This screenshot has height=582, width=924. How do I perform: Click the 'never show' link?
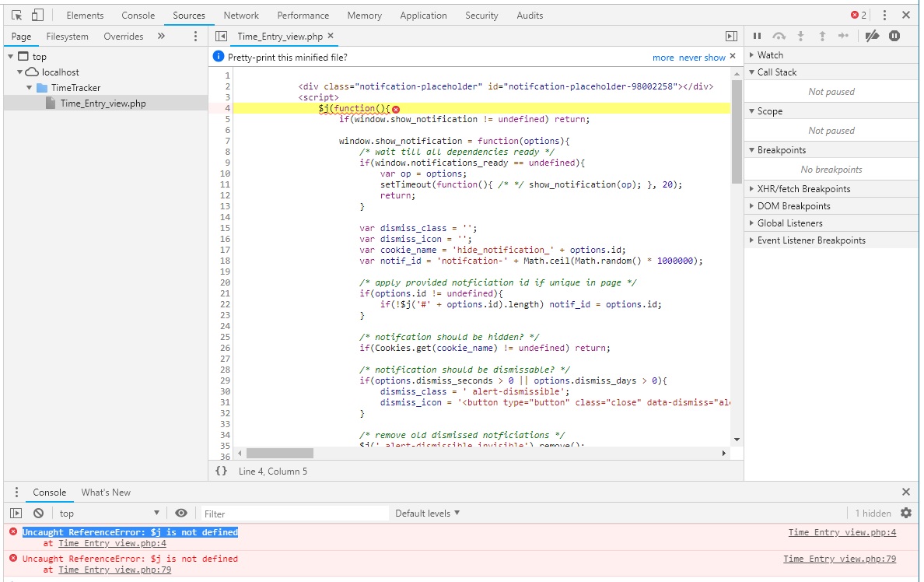(x=702, y=58)
